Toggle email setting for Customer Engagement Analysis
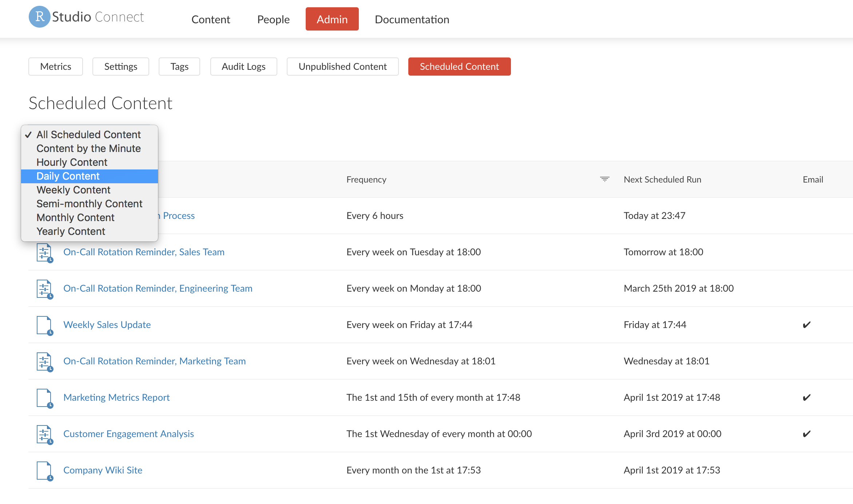 [x=806, y=433]
